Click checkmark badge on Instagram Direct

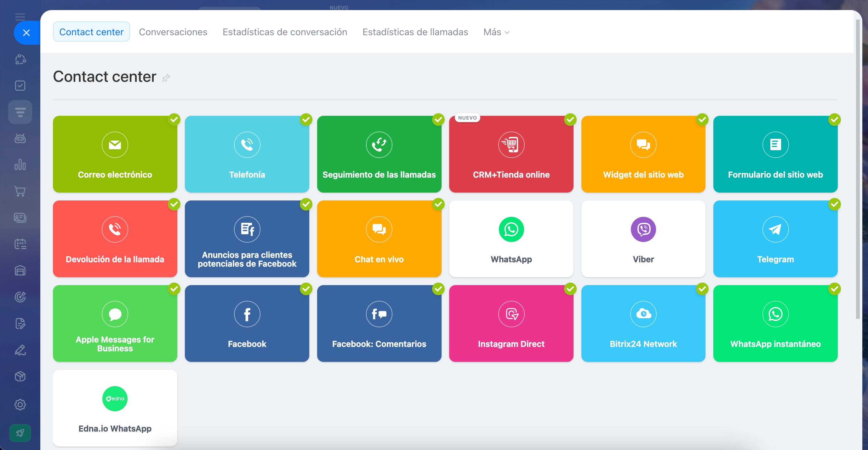(570, 289)
